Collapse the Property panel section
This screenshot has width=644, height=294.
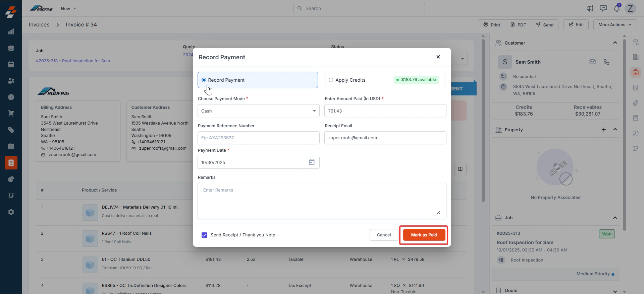pos(615,130)
